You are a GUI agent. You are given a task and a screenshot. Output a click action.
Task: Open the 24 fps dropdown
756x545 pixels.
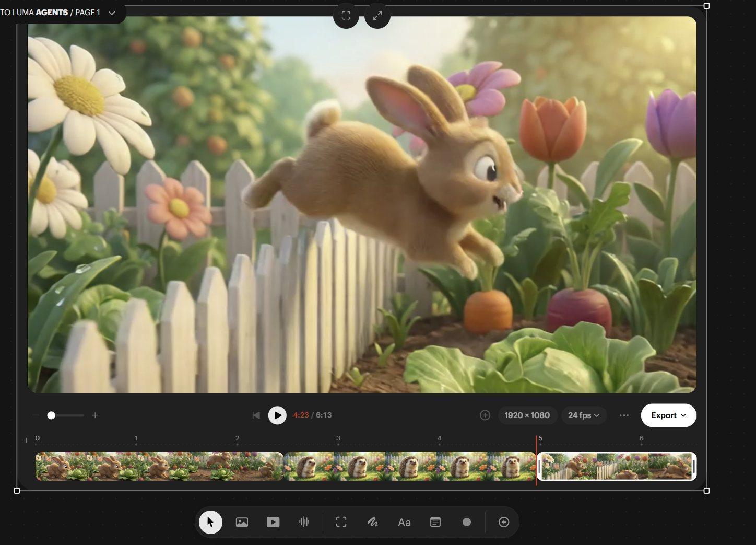click(x=584, y=415)
